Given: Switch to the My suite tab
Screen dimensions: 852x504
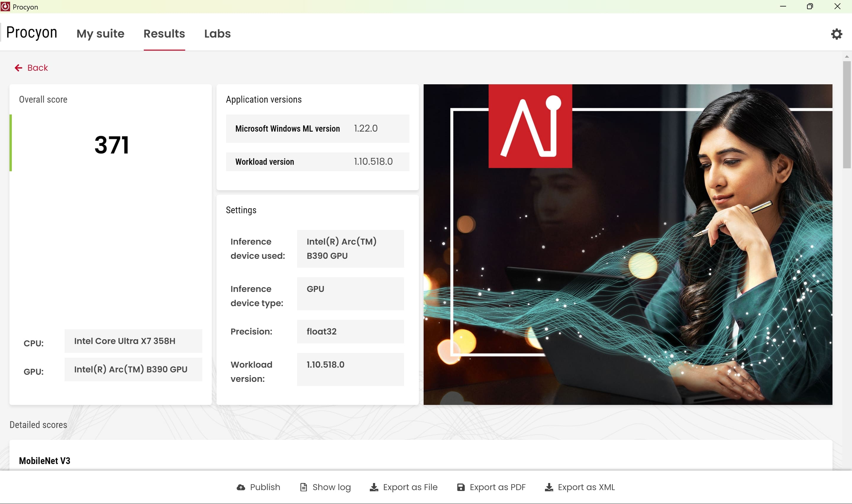Looking at the screenshot, I should pos(100,34).
